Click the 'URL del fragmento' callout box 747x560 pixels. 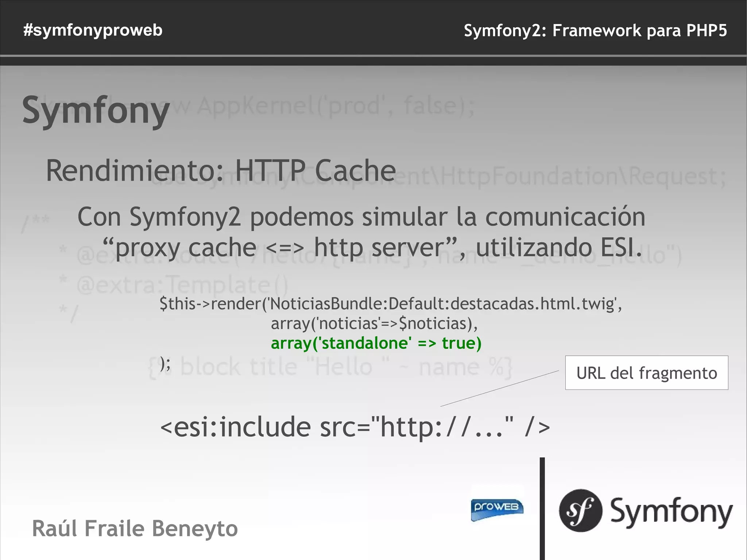click(x=647, y=373)
